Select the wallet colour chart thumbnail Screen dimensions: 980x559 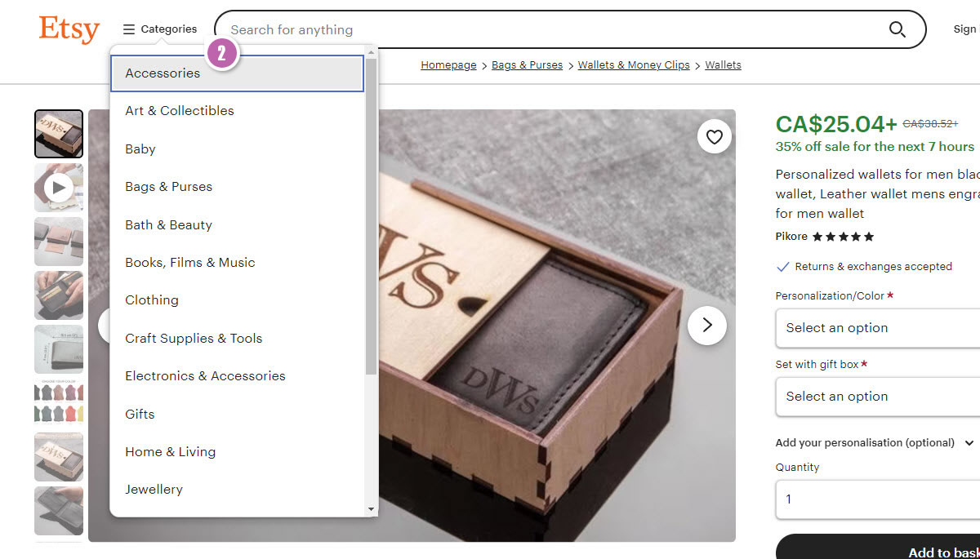(58, 403)
